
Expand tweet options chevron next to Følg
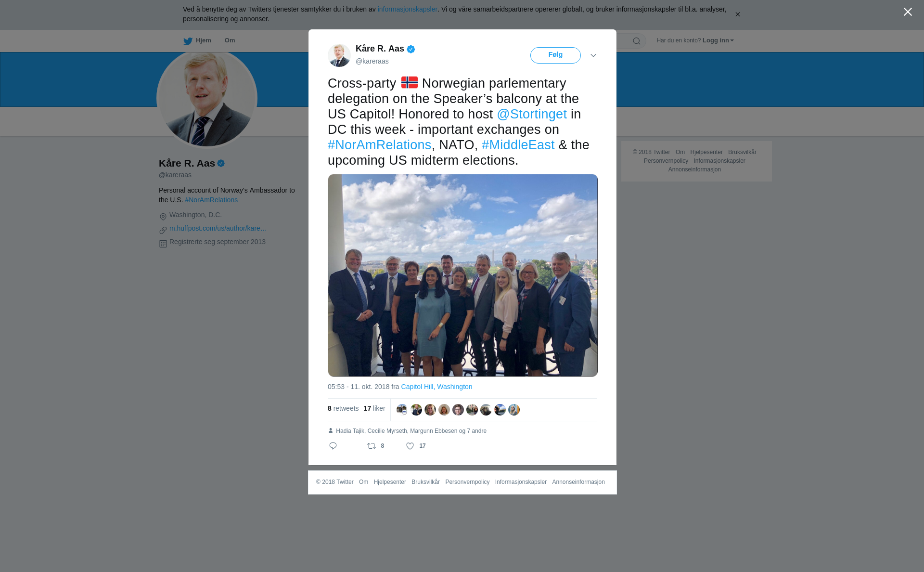(x=593, y=55)
